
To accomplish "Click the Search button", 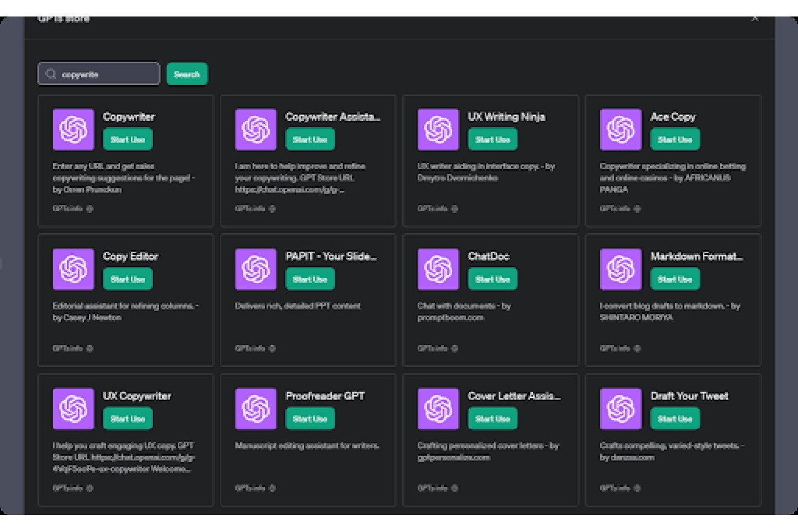I will [x=187, y=74].
